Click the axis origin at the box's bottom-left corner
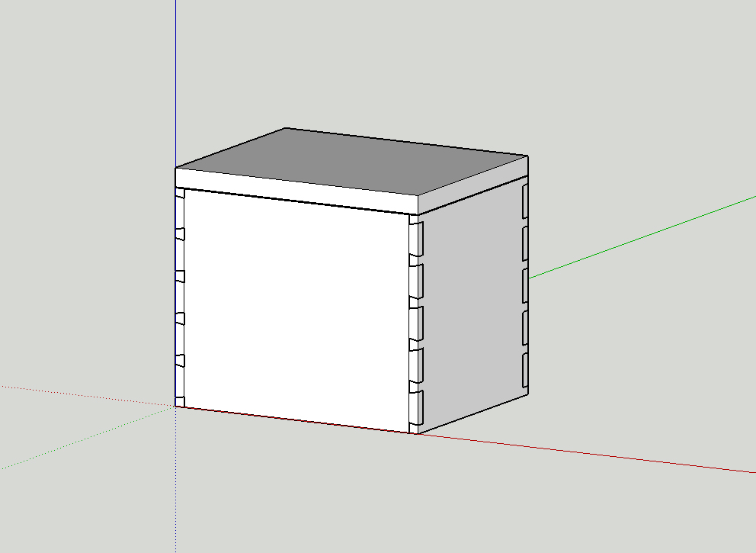This screenshot has height=553, width=756. (176, 407)
